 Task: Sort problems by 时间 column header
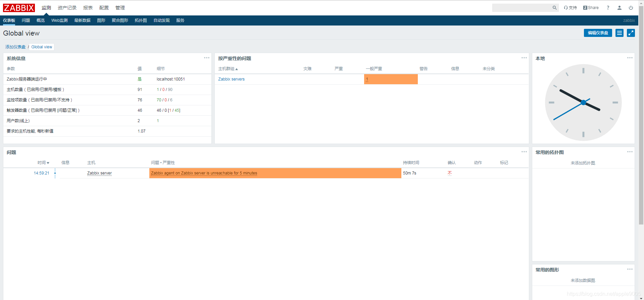pos(43,163)
